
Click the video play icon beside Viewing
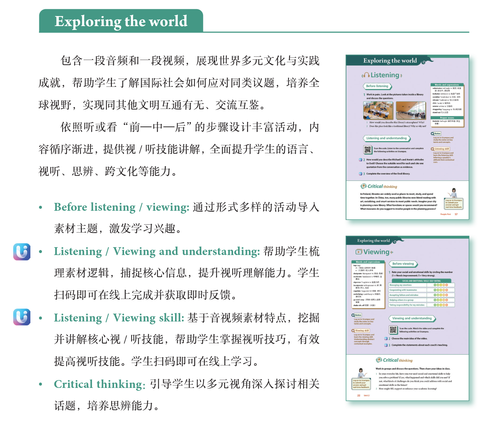(359, 252)
